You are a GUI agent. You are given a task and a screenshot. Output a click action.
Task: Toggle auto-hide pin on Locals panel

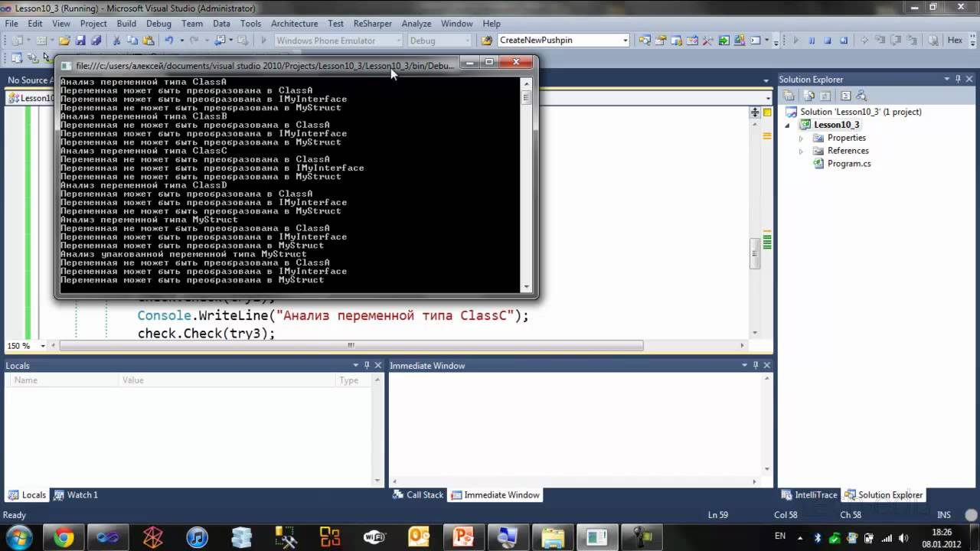tap(367, 366)
